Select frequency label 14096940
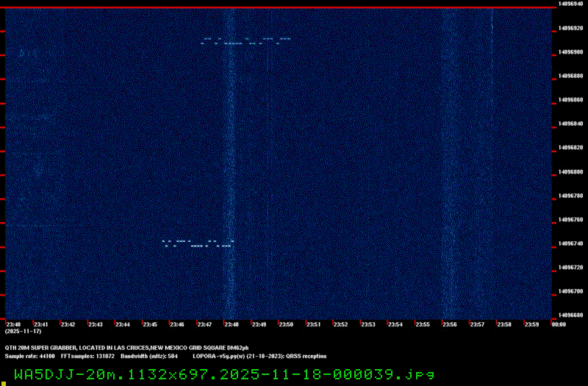Screen dimensions: 588x386 571,4
